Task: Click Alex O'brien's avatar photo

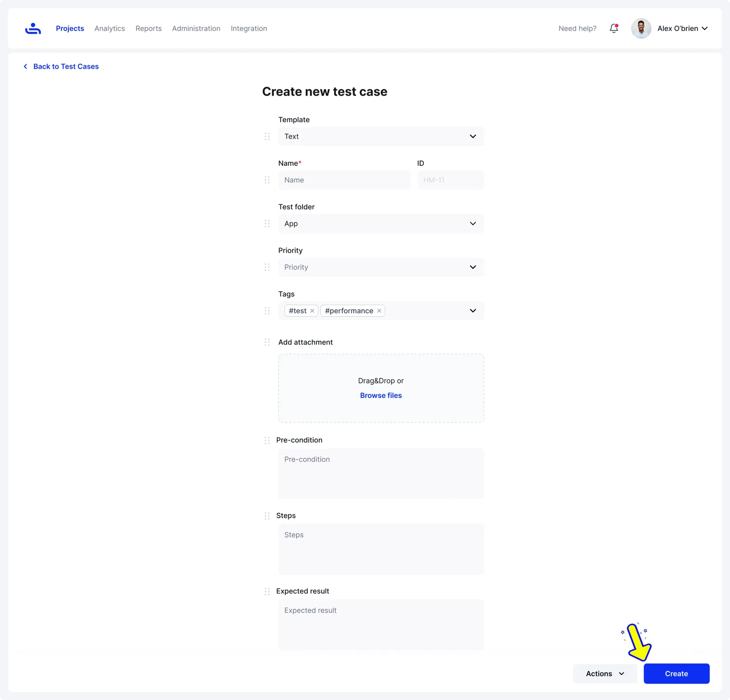Action: [641, 28]
